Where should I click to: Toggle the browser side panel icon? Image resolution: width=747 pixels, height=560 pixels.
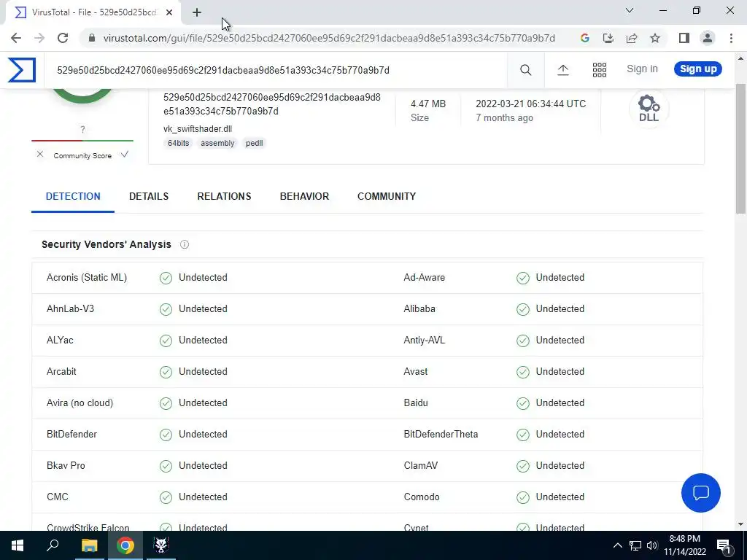684,38
